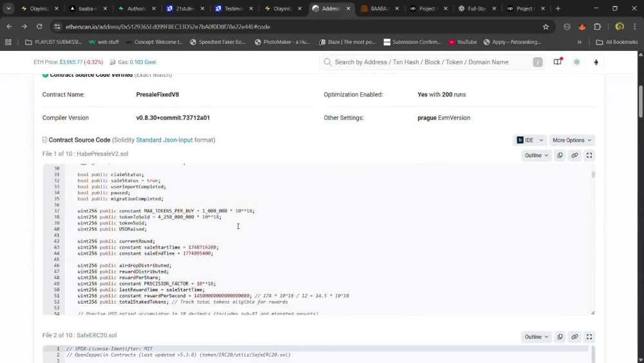
Task: Click Etherscan search input field
Action: click(x=432, y=62)
